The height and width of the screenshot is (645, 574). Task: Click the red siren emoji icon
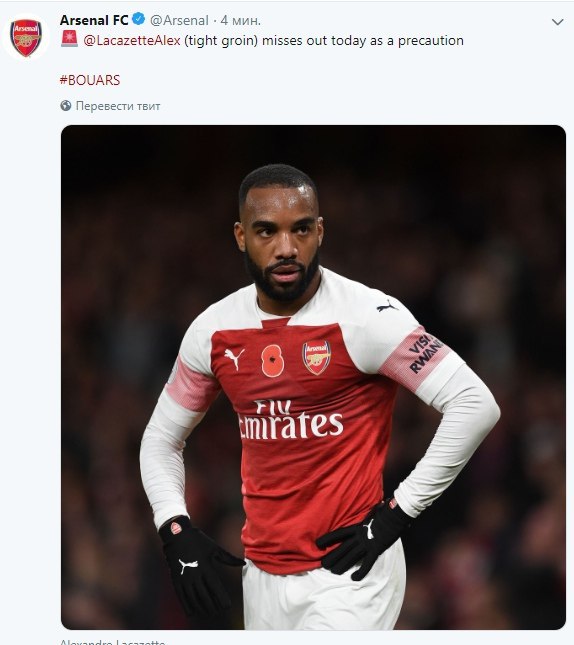coord(69,39)
